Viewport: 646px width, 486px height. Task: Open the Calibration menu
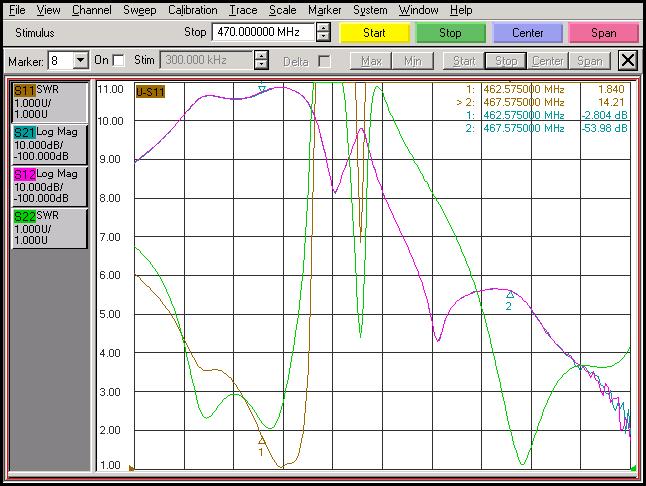(x=192, y=10)
